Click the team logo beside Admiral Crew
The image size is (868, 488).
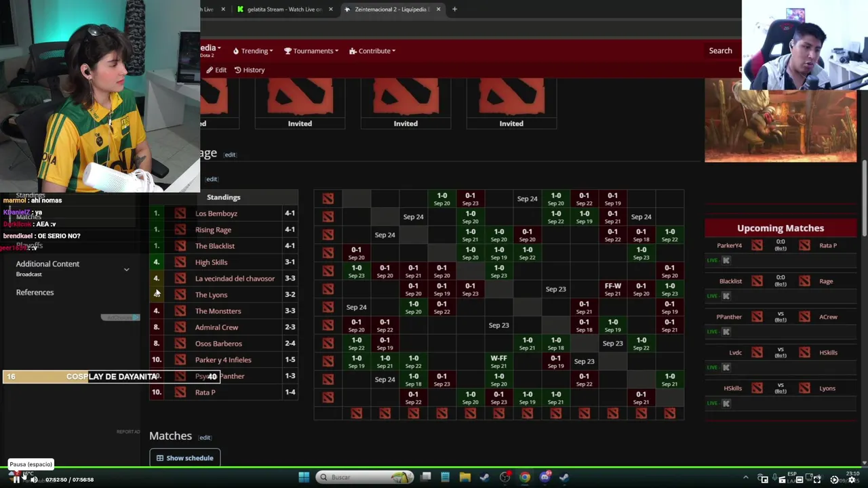pos(180,327)
